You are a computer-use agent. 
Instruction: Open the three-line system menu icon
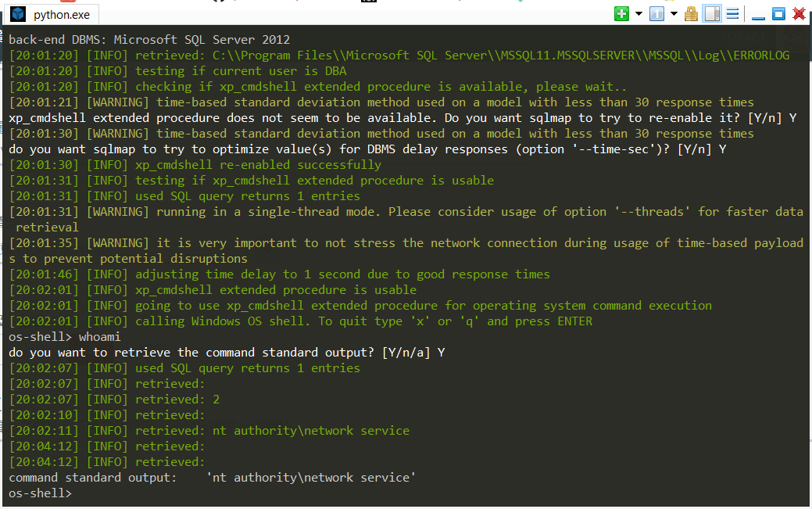pos(732,14)
